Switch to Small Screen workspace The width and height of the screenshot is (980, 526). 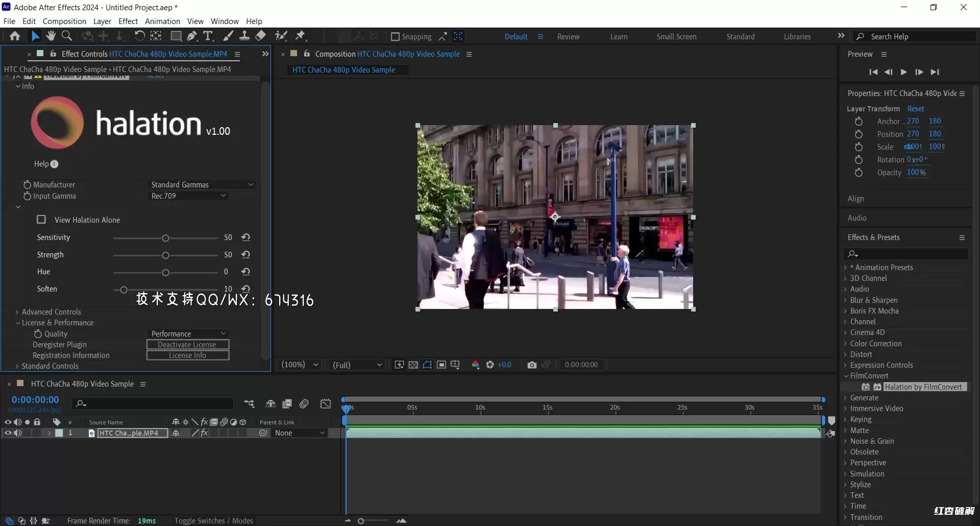pos(676,36)
